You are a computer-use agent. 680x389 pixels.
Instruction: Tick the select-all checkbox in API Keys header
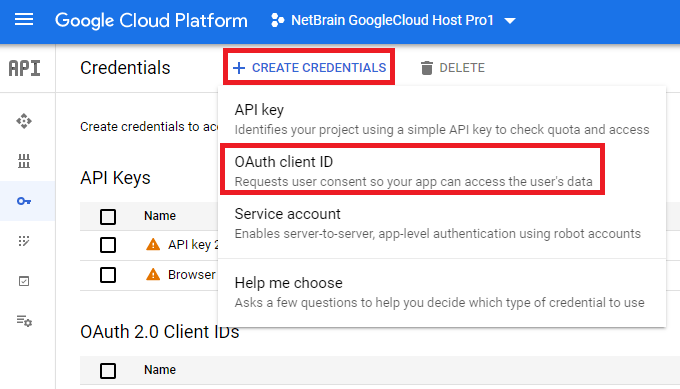[x=108, y=216]
